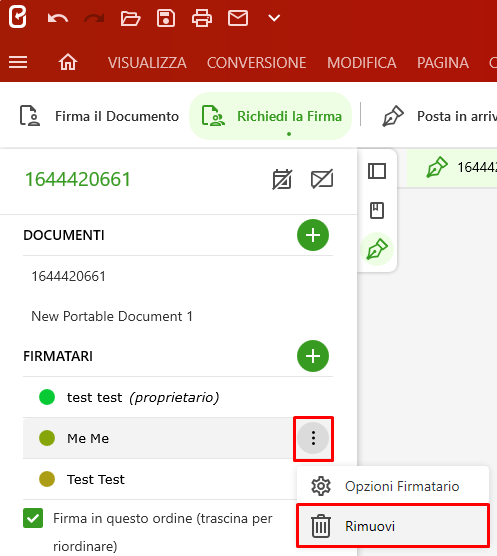Click the crossed-out calendar icon
The height and width of the screenshot is (556, 497).
(282, 179)
